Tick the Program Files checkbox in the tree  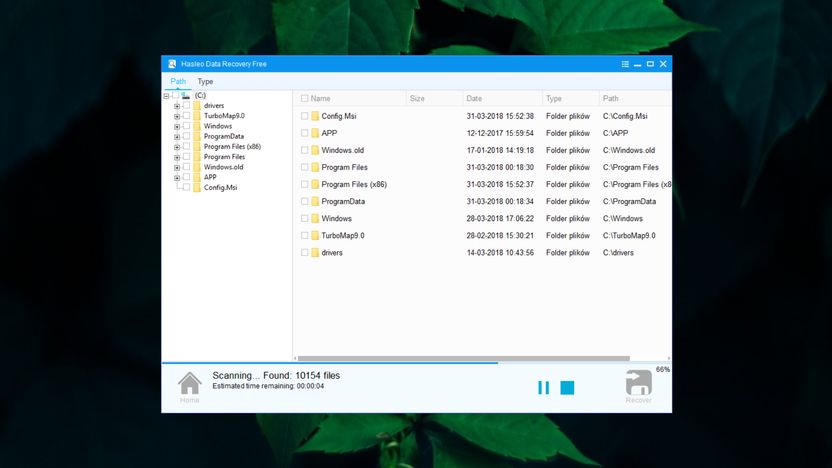tap(186, 157)
